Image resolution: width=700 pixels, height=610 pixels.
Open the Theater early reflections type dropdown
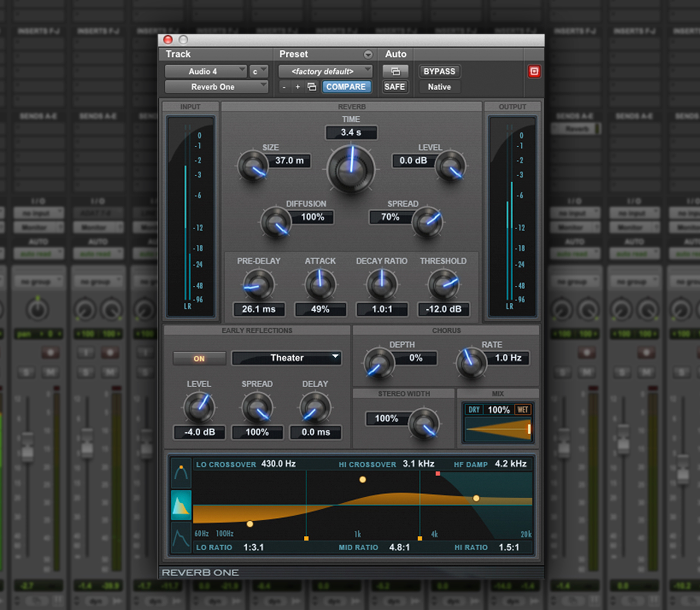click(286, 358)
